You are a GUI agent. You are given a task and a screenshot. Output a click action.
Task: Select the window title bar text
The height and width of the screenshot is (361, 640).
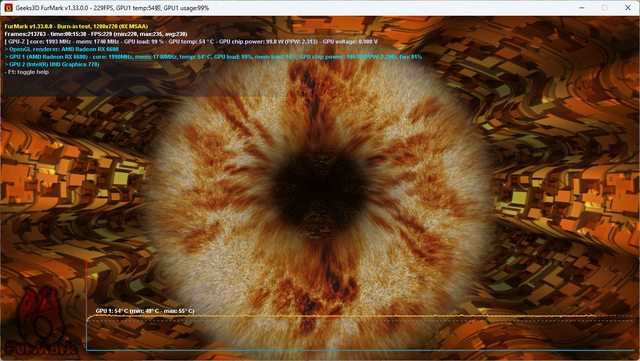(x=112, y=8)
